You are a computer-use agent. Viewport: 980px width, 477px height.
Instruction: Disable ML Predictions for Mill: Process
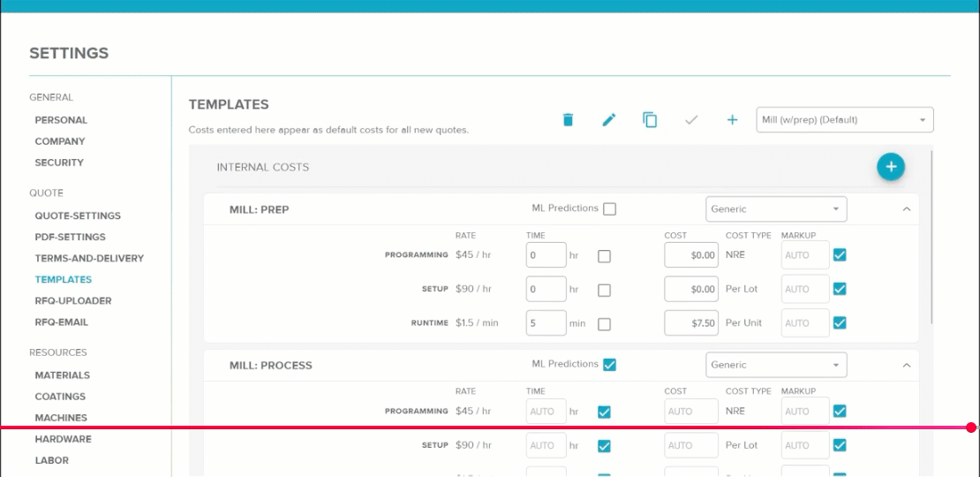(x=609, y=365)
